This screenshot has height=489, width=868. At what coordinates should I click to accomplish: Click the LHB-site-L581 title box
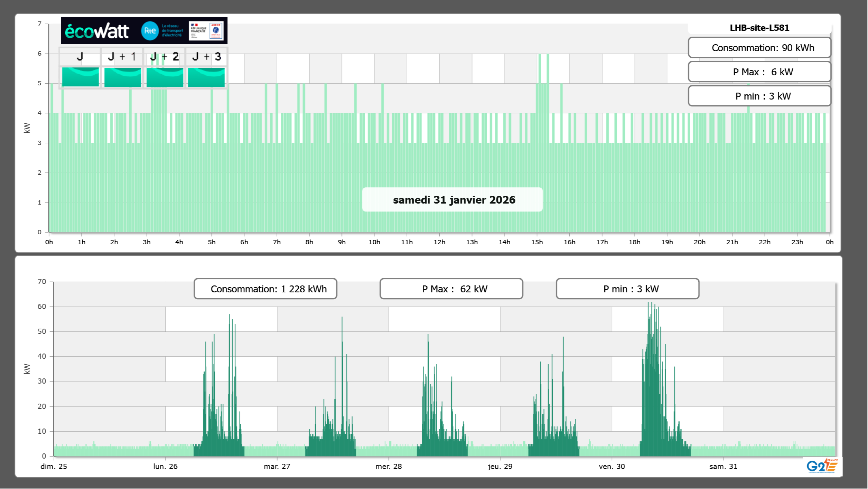tap(759, 28)
